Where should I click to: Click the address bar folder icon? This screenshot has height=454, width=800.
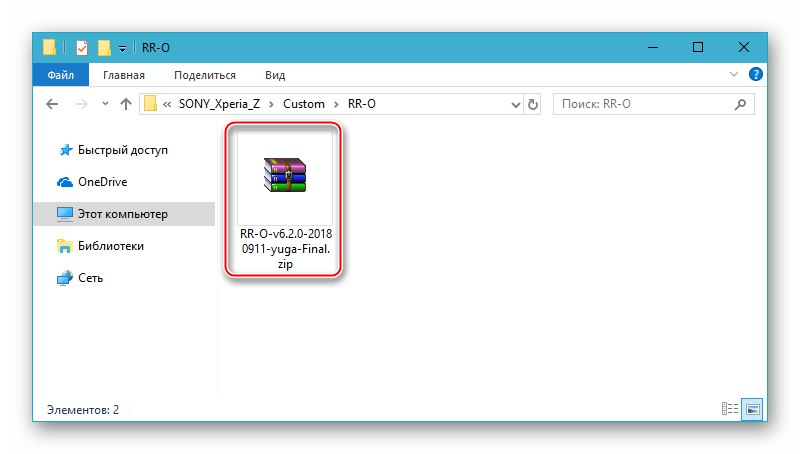[x=150, y=104]
